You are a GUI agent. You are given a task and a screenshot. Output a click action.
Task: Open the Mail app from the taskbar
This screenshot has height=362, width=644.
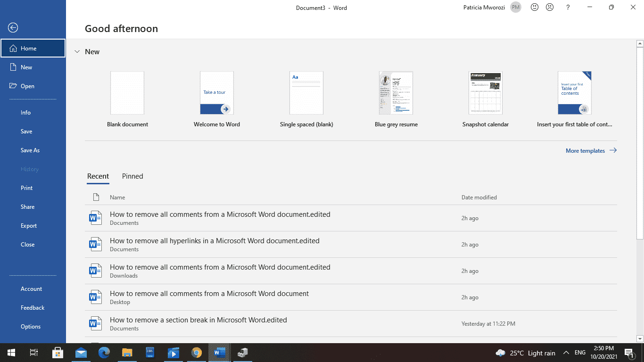[81, 353]
